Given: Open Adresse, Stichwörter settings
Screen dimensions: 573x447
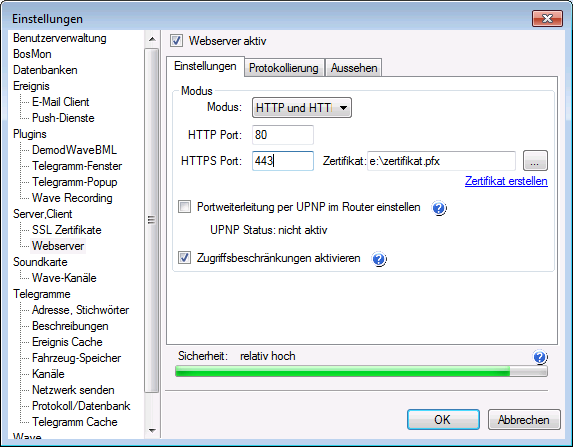Looking at the screenshot, I should pos(80,310).
